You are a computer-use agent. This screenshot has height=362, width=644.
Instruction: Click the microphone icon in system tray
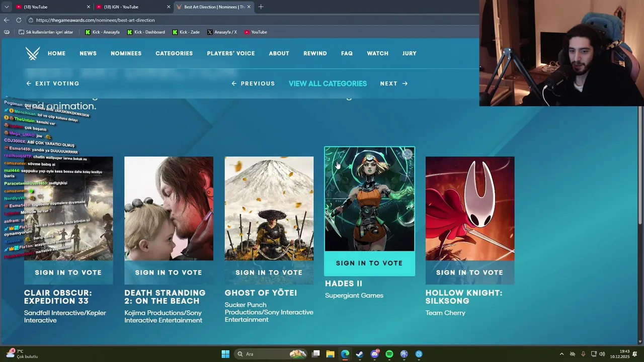coord(583,354)
